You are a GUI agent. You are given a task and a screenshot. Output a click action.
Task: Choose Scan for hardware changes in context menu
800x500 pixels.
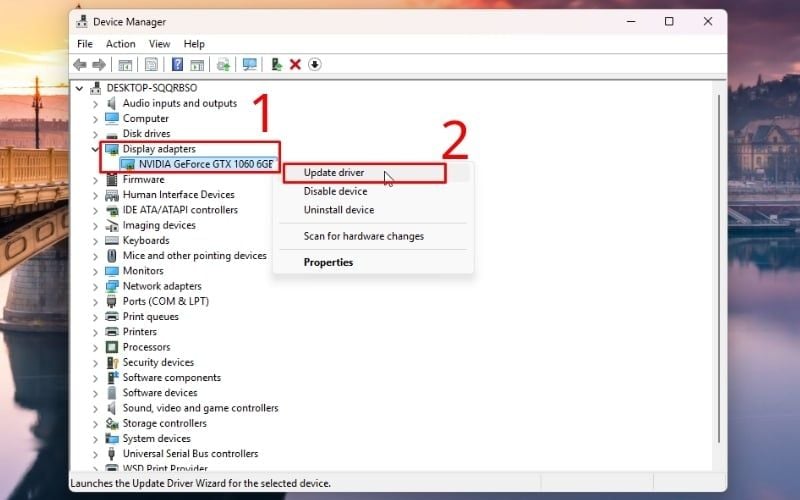373,236
